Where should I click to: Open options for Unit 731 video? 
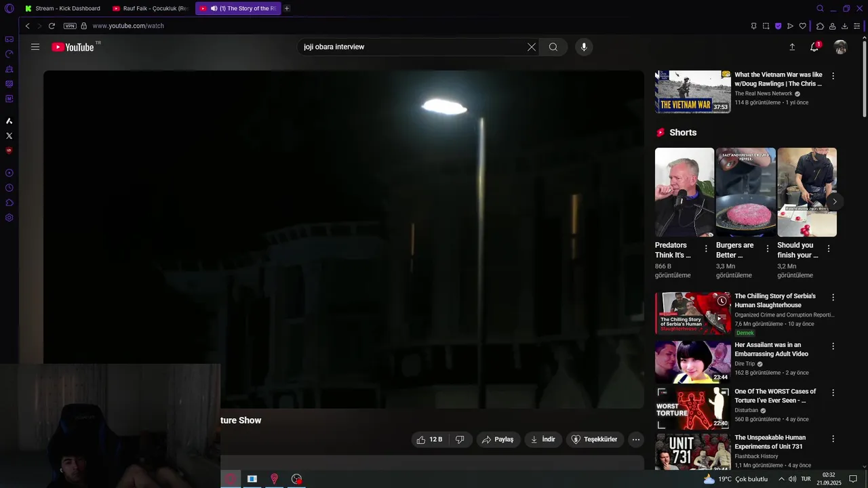(833, 439)
